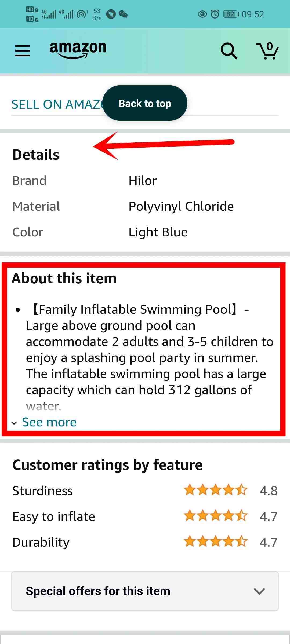
Task: Expand Special offers for this item
Action: (x=145, y=591)
